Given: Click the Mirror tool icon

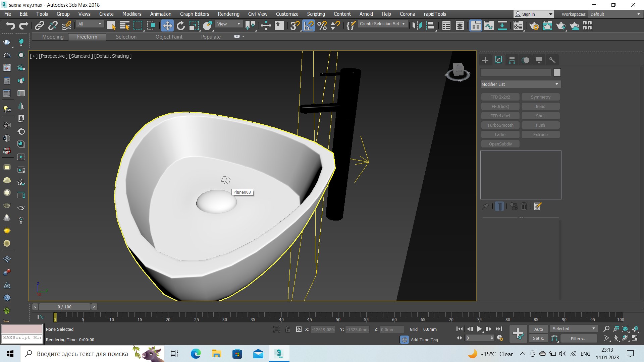Looking at the screenshot, I should [417, 26].
